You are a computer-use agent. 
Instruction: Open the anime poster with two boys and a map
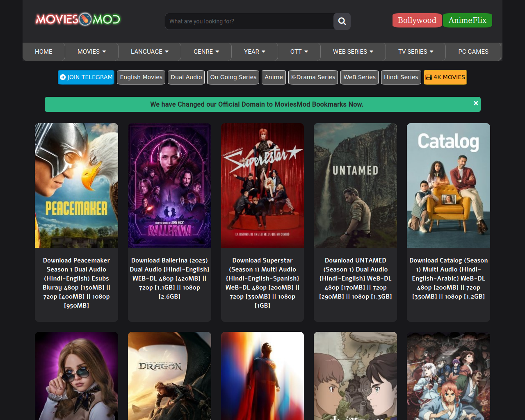click(355, 376)
